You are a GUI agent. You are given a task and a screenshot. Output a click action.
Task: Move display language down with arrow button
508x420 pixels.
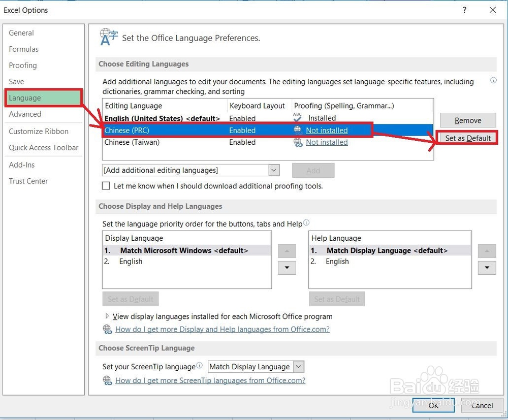[x=287, y=268]
